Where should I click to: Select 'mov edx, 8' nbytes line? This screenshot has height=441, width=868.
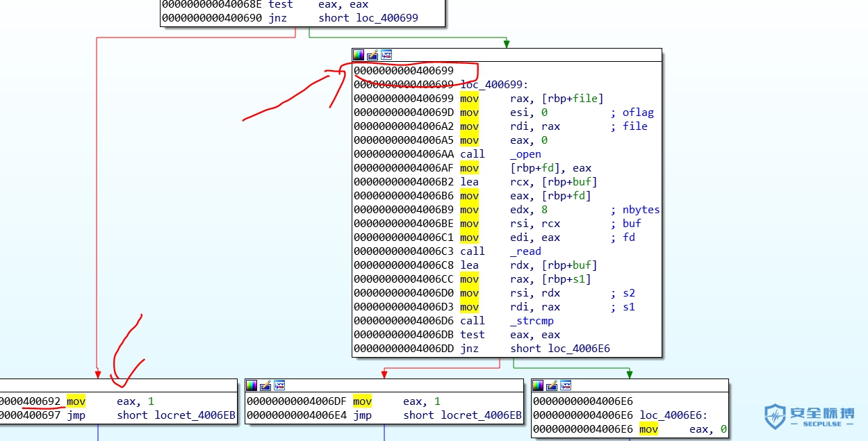(507, 210)
